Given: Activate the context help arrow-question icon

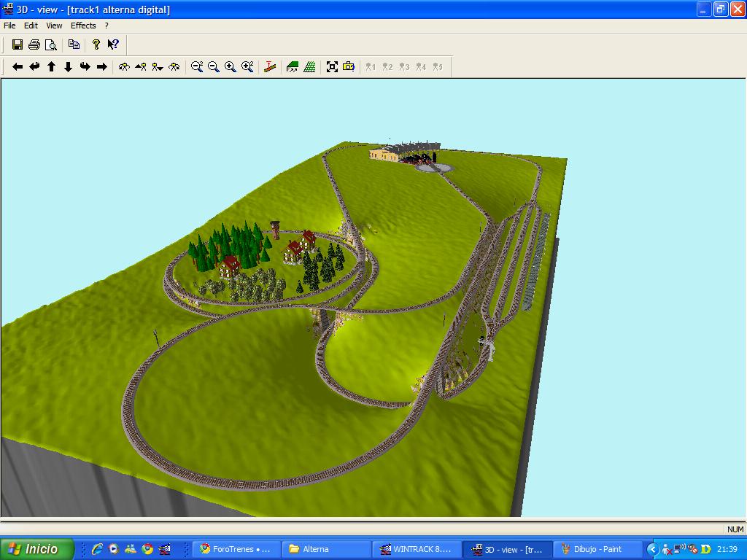Looking at the screenshot, I should click(113, 44).
